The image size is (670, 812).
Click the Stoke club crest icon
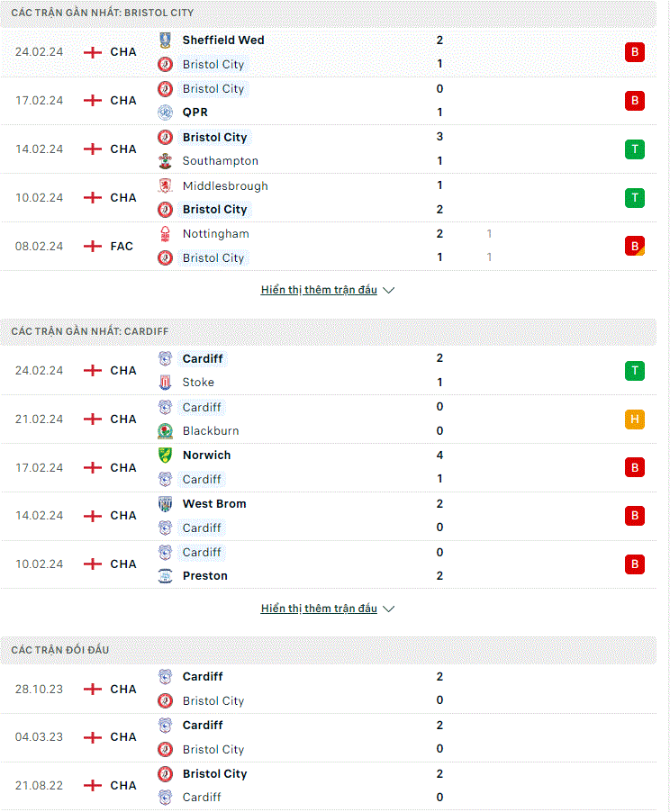coord(166,383)
